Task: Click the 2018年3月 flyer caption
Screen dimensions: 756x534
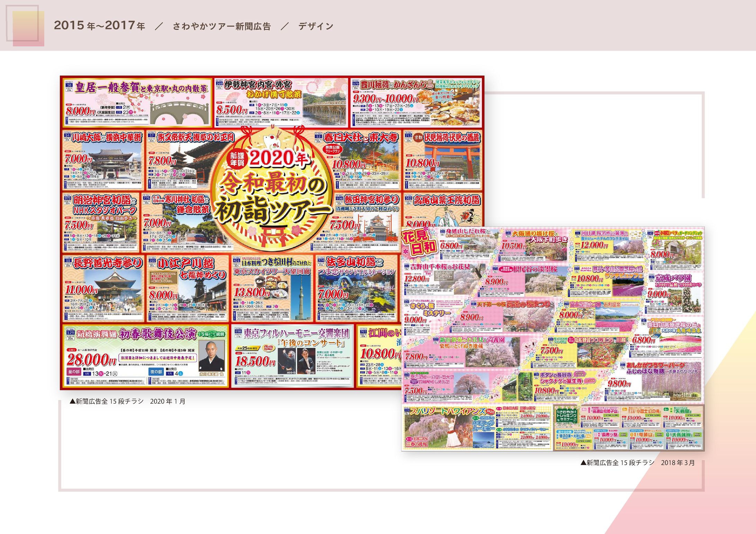Action: 637,463
